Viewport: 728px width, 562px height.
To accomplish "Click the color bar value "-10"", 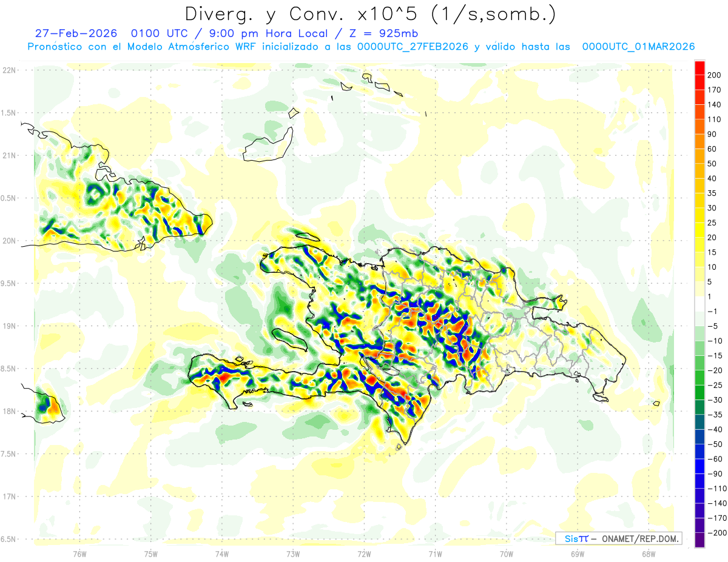I will [715, 341].
